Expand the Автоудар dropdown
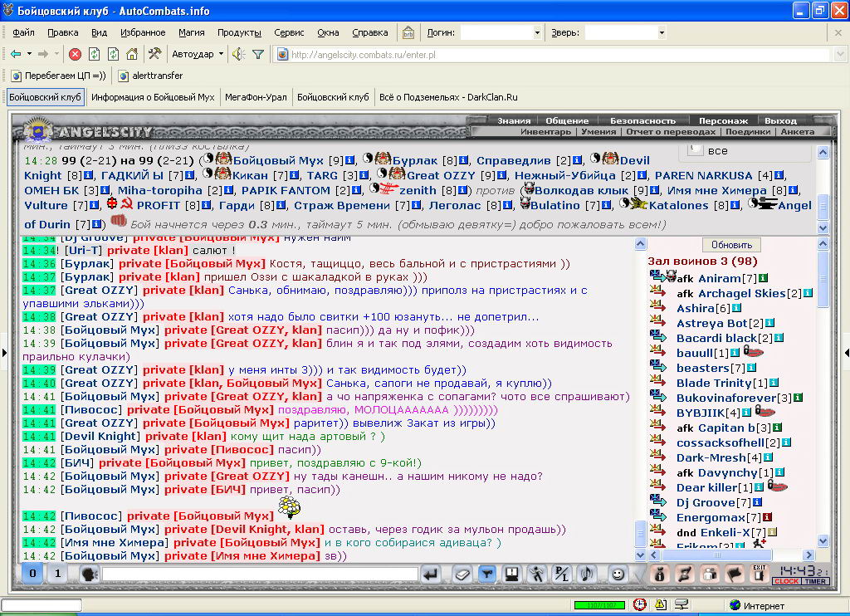The image size is (850, 616). [x=221, y=54]
